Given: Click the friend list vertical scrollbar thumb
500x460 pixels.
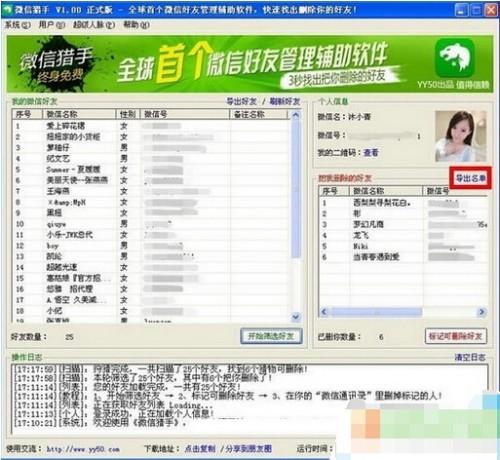Looking at the screenshot, I should (295, 189).
